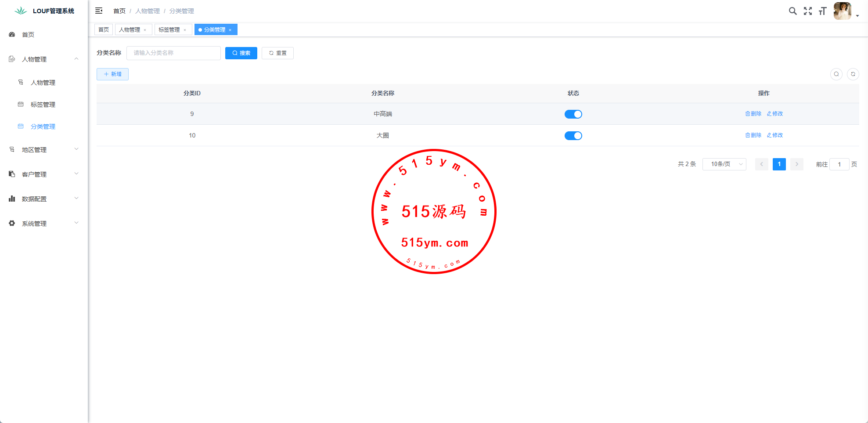Toggle status switch for 中高端
Screen dimensions: 868x423
click(573, 114)
